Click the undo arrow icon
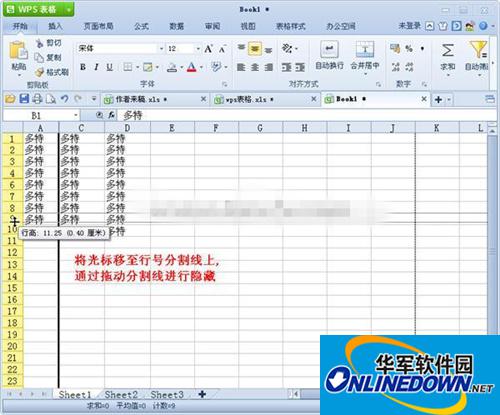This screenshot has height=415, width=500. pos(65,99)
